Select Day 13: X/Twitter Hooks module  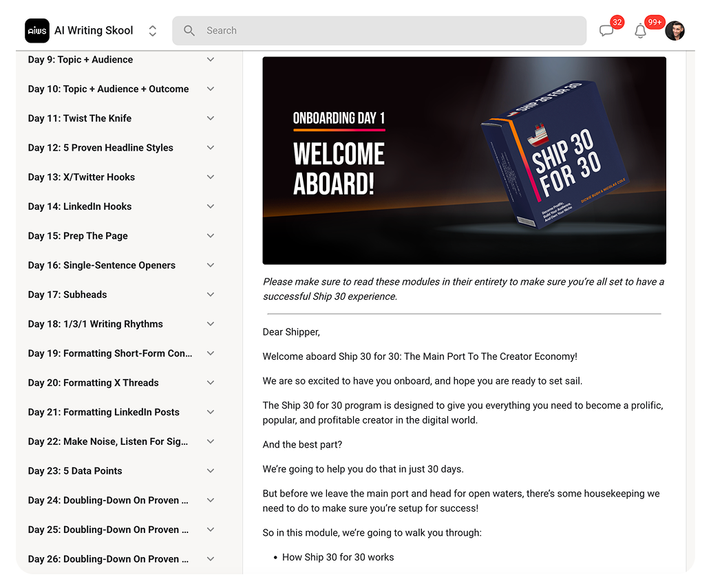[x=82, y=177]
